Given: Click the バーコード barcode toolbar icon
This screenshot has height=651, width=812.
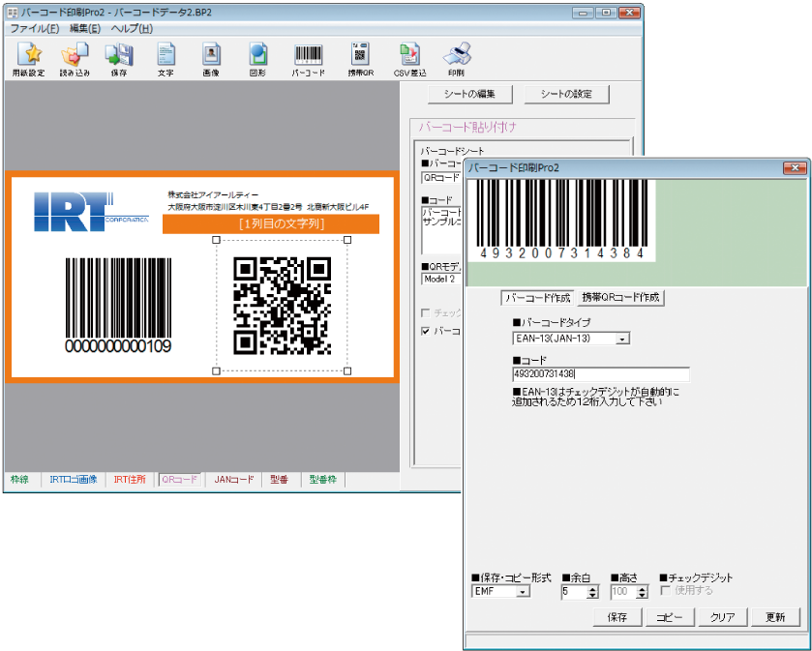Looking at the screenshot, I should tap(309, 56).
